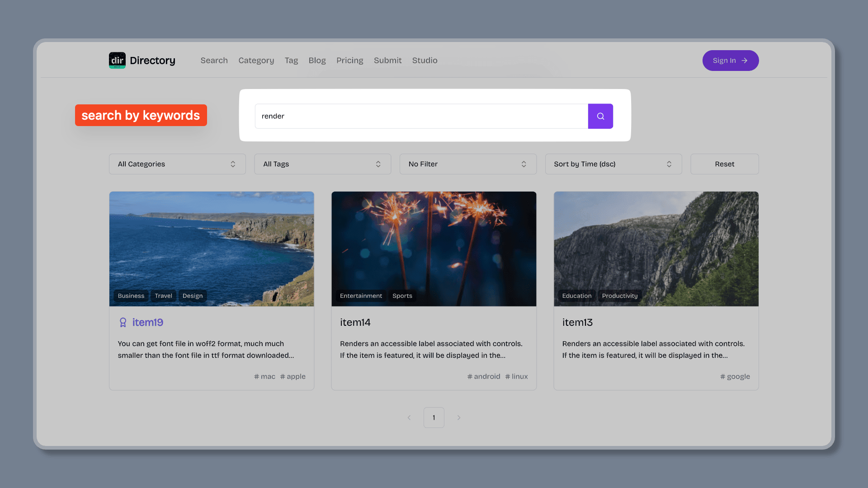Change the Sort by Time (dsc) dropdown
The image size is (868, 488).
tap(613, 164)
